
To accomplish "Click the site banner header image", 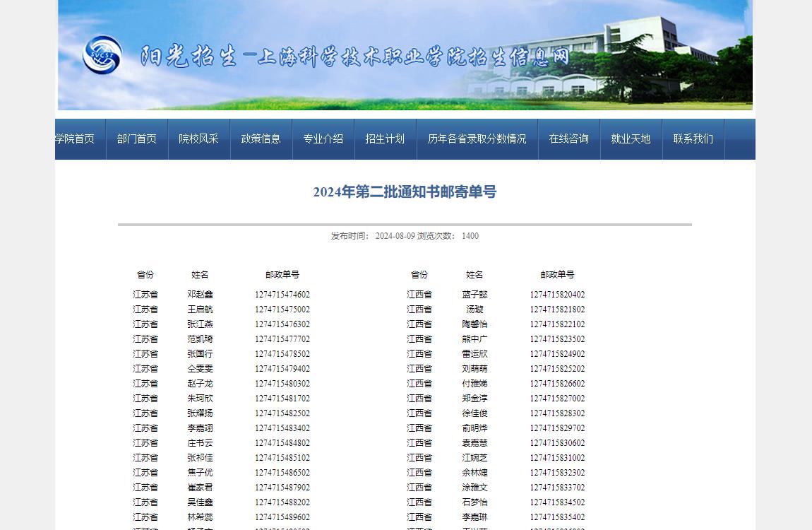I will pyautogui.click(x=405, y=55).
